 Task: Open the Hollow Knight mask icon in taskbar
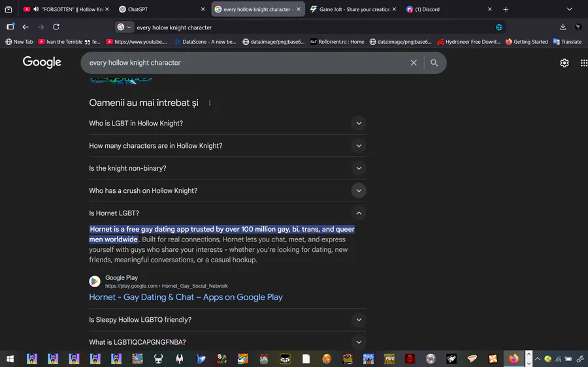(159, 358)
